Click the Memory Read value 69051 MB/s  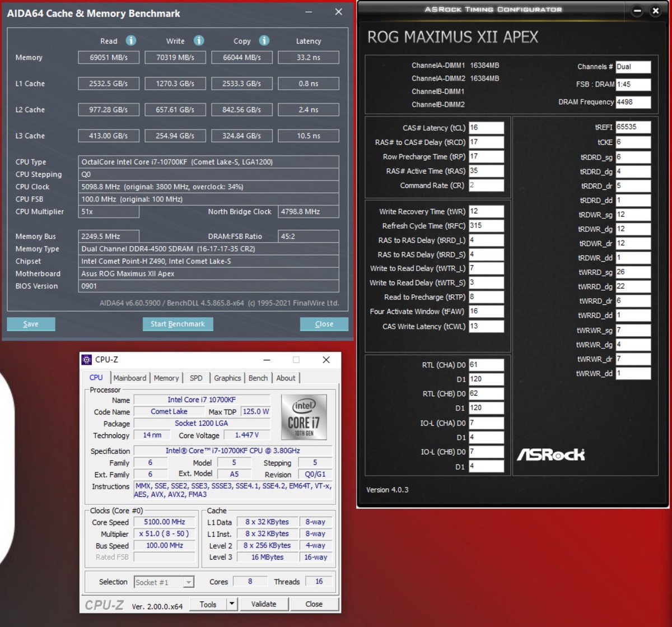(109, 57)
